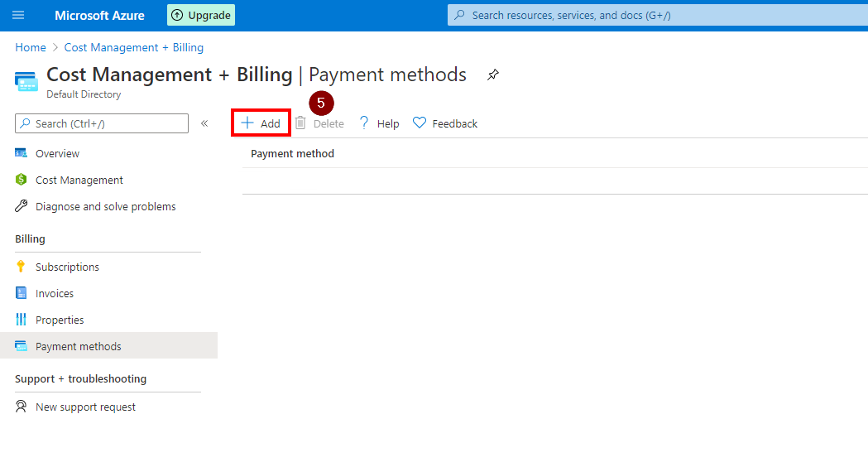Click the Delete toolbar label
Image resolution: width=868 pixels, height=467 pixels.
328,123
